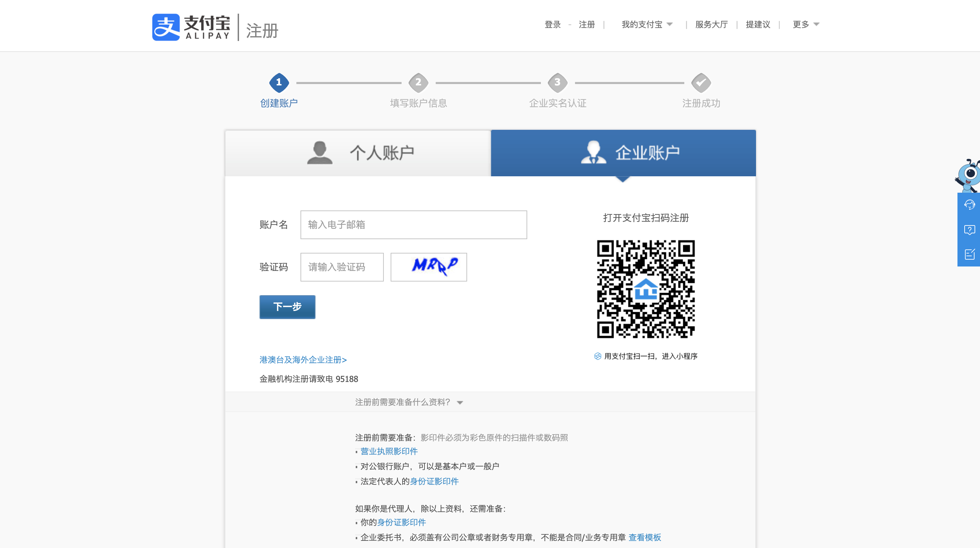
Task: Click the customer service headset icon
Action: 969,205
